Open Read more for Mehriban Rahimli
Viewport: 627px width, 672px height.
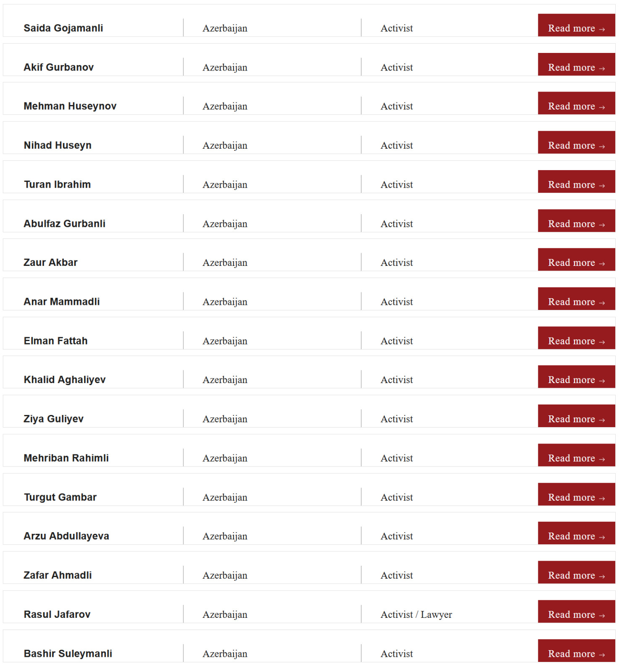point(576,456)
